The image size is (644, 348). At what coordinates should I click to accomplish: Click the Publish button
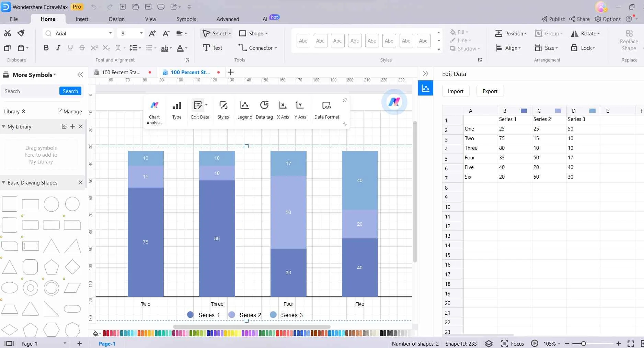pyautogui.click(x=553, y=19)
